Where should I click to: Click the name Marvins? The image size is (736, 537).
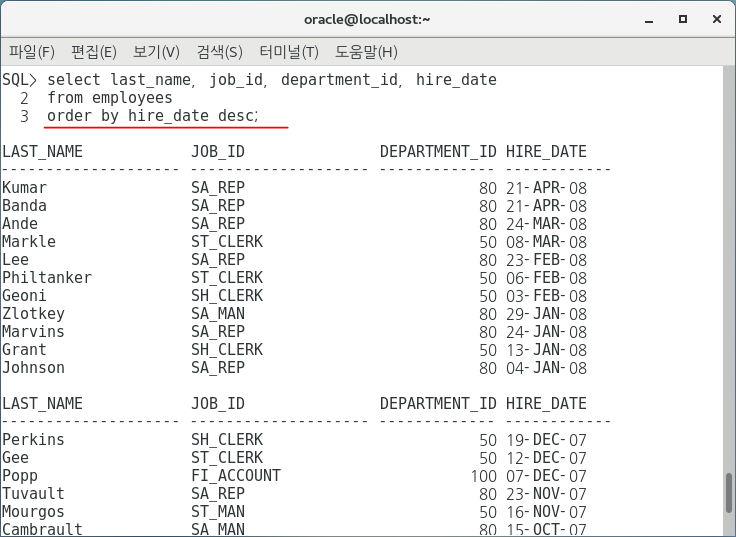(x=33, y=331)
